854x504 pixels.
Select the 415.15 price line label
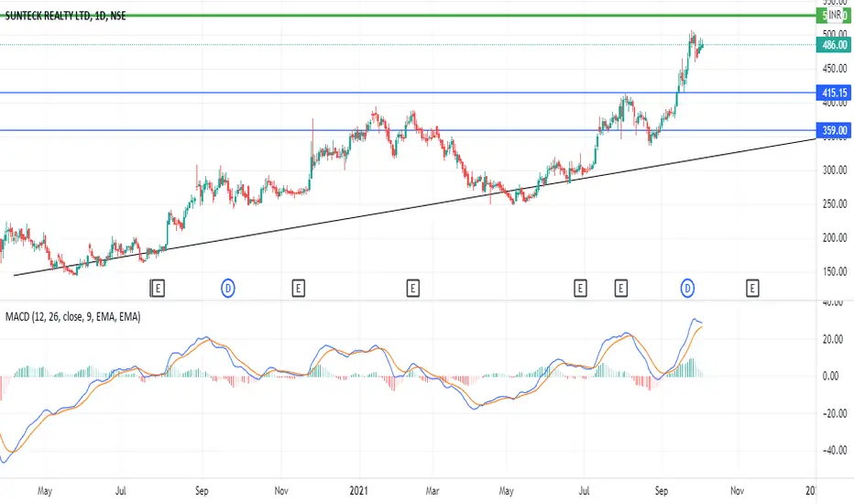pyautogui.click(x=833, y=93)
